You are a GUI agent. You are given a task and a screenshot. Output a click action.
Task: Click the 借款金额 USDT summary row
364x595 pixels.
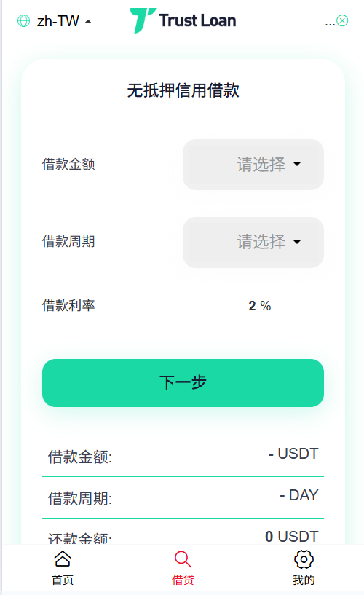point(183,457)
